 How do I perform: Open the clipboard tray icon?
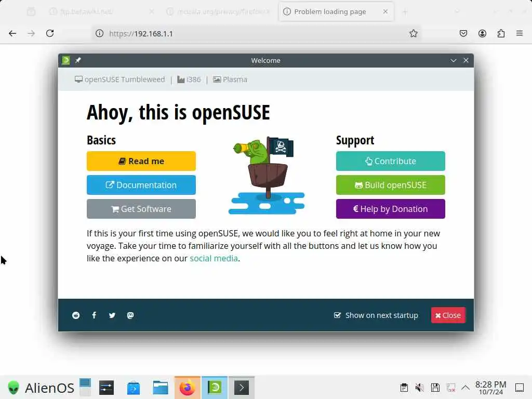tap(404, 388)
